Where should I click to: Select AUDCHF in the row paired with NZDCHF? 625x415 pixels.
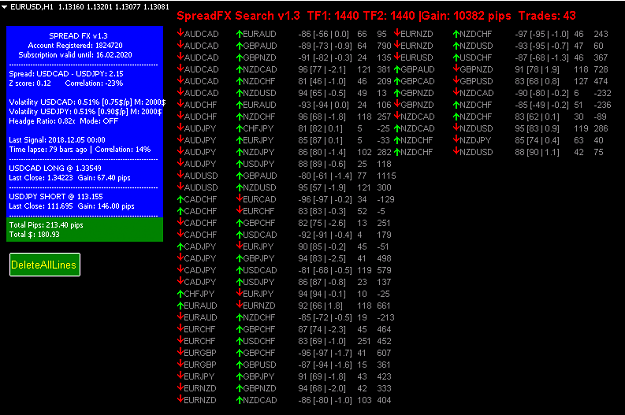(x=200, y=117)
